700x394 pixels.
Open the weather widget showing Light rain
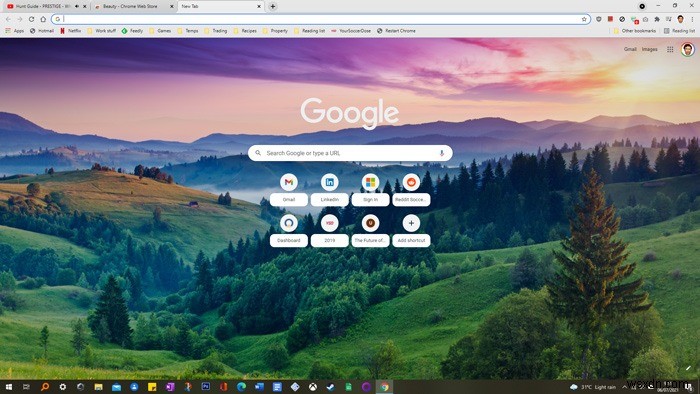click(593, 387)
